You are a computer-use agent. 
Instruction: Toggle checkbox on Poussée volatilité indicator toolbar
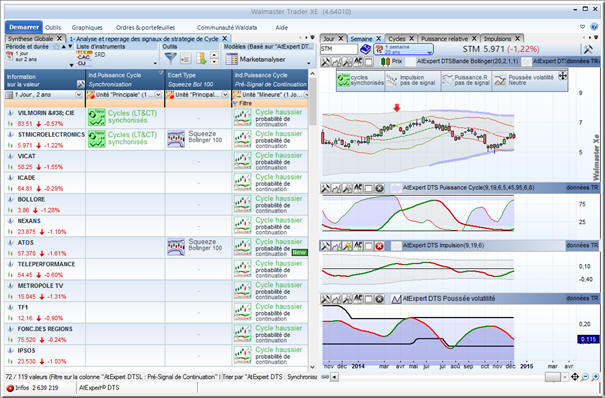point(368,299)
